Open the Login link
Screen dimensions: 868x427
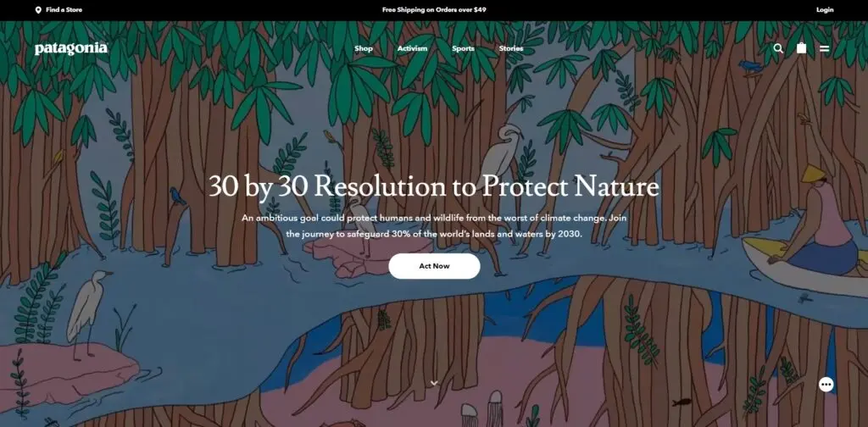(x=825, y=10)
